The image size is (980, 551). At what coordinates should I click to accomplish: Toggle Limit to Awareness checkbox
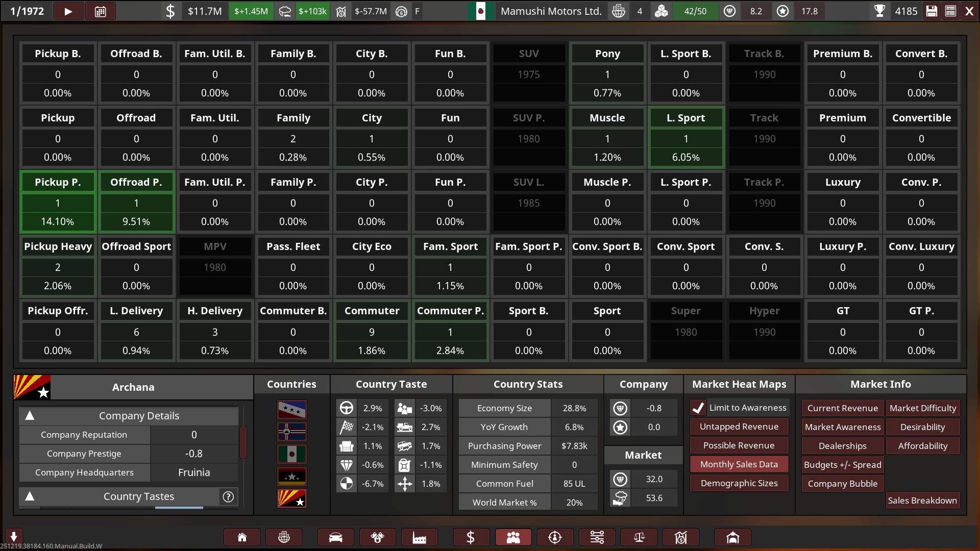698,408
